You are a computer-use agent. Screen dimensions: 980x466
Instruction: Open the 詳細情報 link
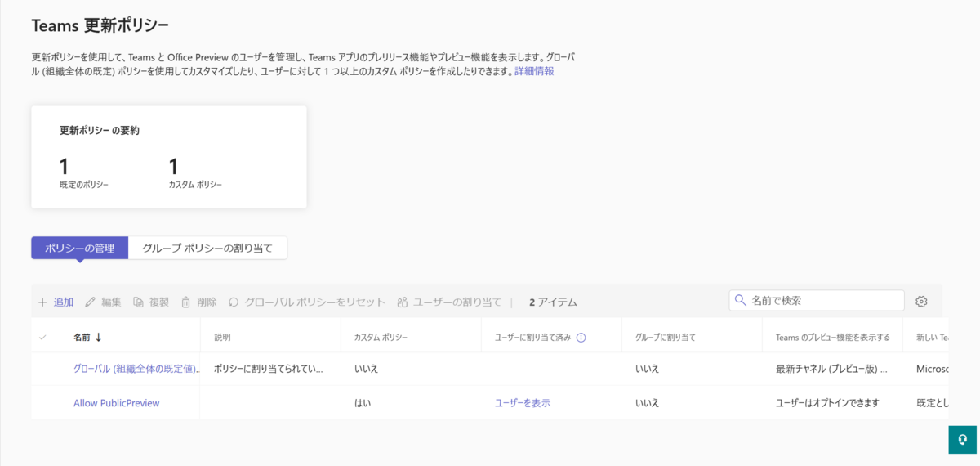(534, 71)
